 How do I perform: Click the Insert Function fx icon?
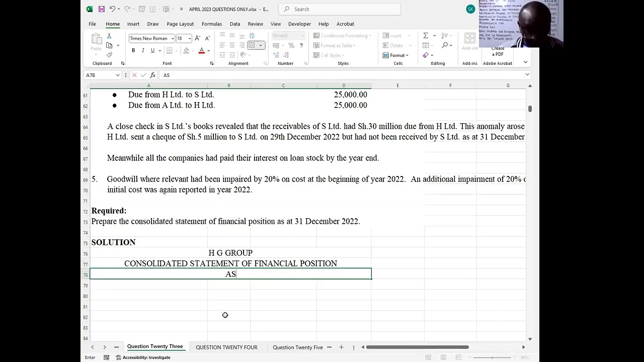pos(152,75)
